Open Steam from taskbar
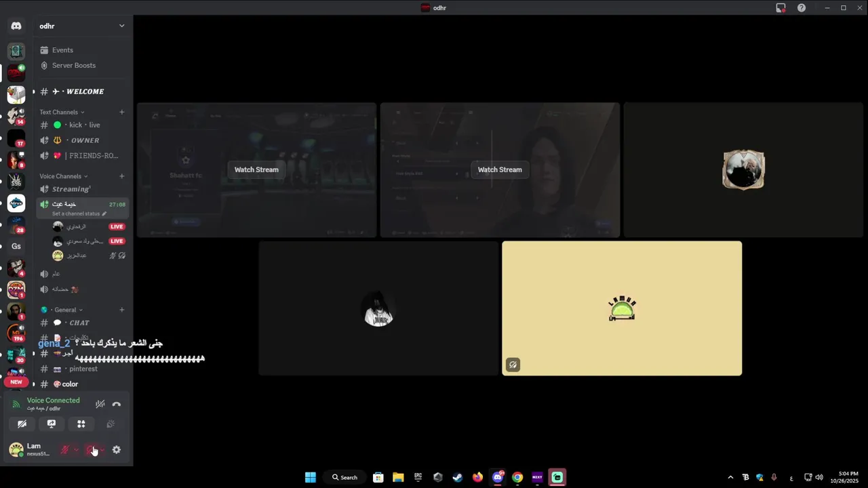The height and width of the screenshot is (488, 868). [x=458, y=477]
